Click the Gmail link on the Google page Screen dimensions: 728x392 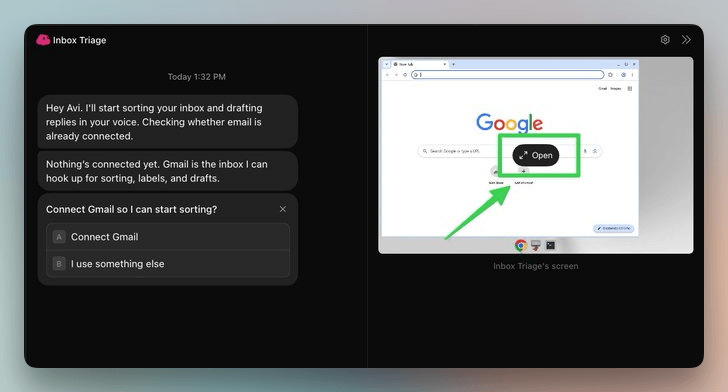click(x=603, y=88)
